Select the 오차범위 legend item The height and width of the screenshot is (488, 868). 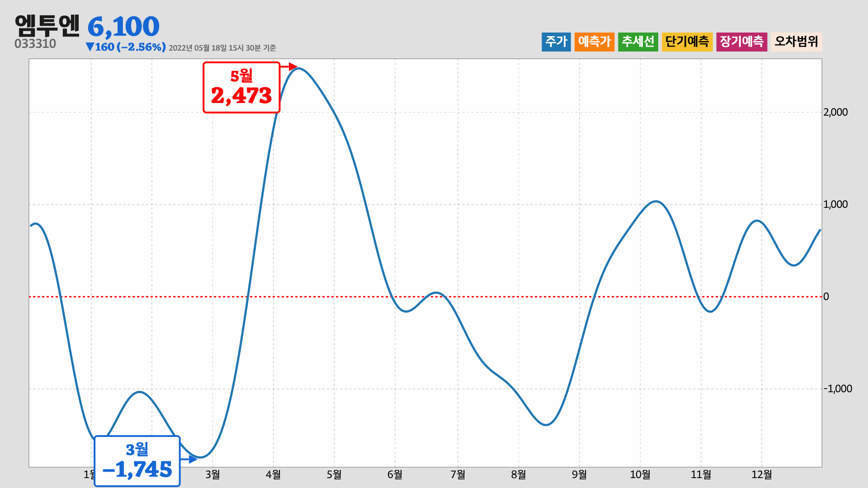pos(796,42)
